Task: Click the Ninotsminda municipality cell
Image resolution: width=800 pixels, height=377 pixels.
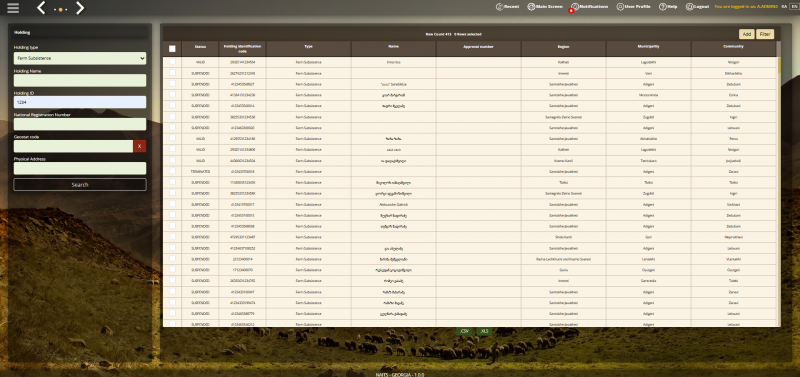Action: pos(648,94)
